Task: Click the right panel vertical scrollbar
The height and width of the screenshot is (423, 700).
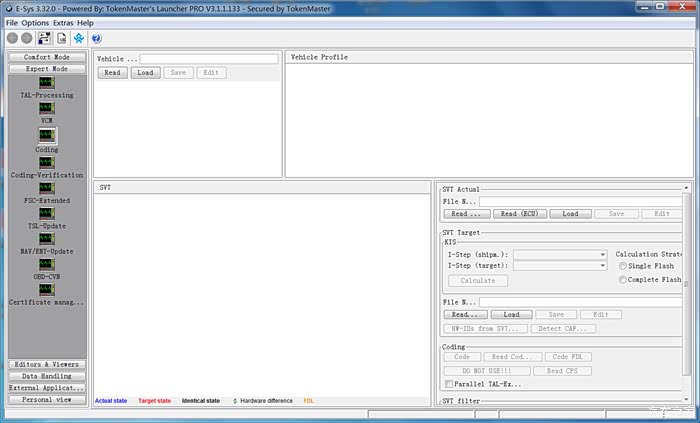Action: (x=686, y=283)
